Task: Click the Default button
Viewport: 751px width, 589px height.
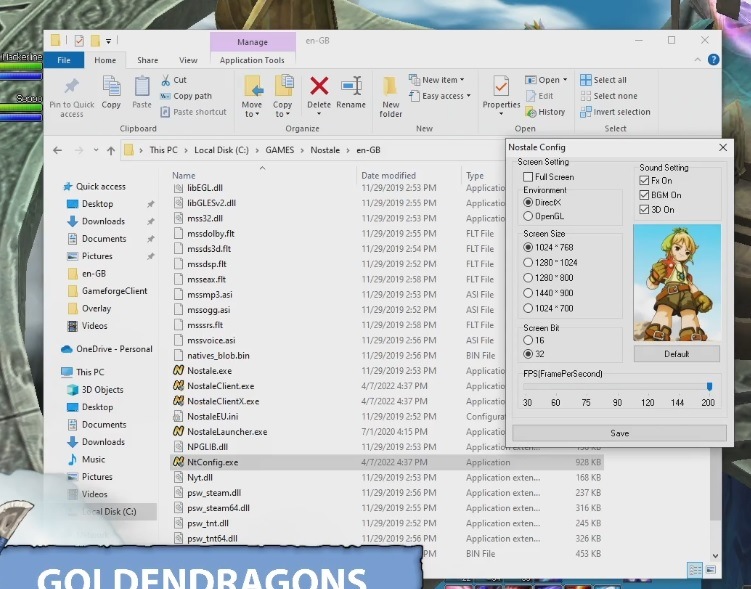Action: click(x=676, y=354)
